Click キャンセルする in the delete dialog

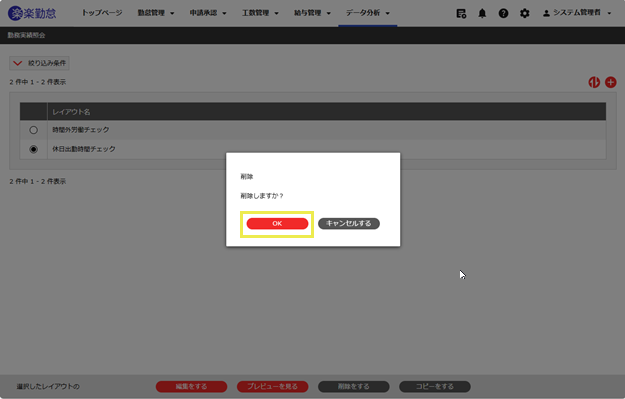click(349, 223)
